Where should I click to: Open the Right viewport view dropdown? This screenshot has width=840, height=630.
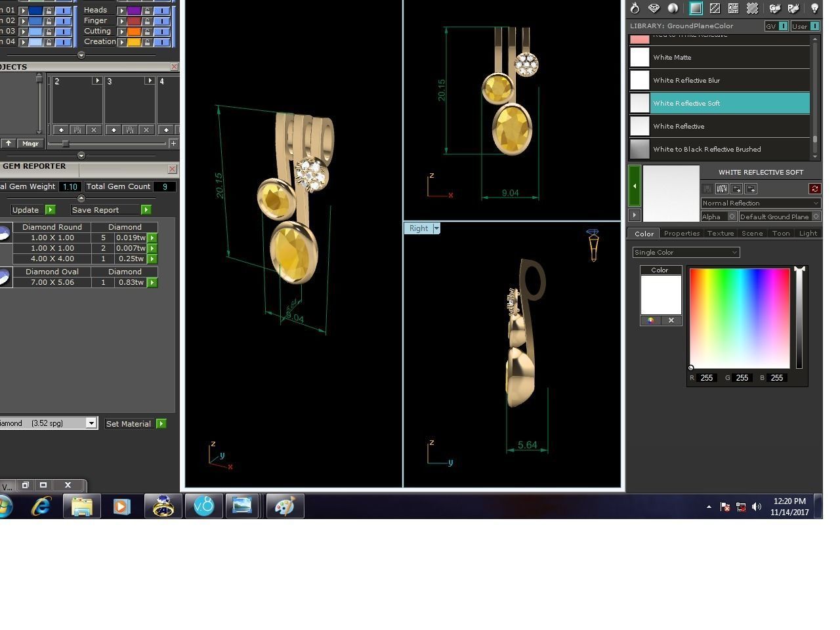[436, 228]
